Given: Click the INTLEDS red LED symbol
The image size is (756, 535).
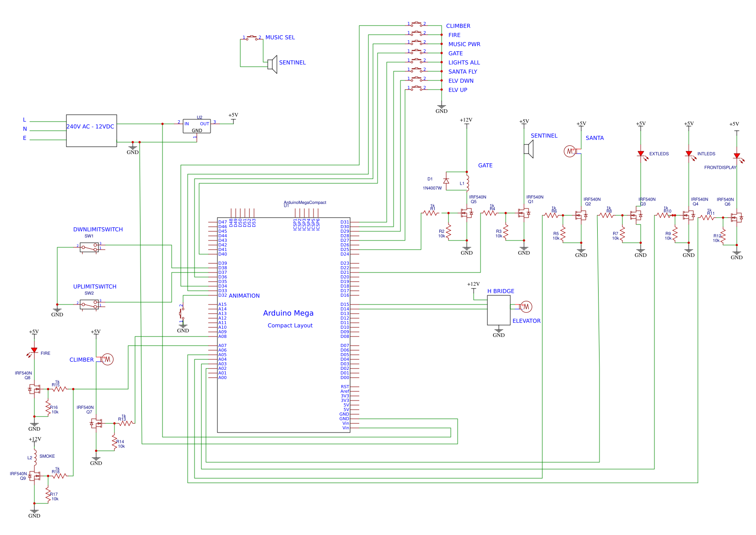Looking at the screenshot, I should (x=689, y=154).
